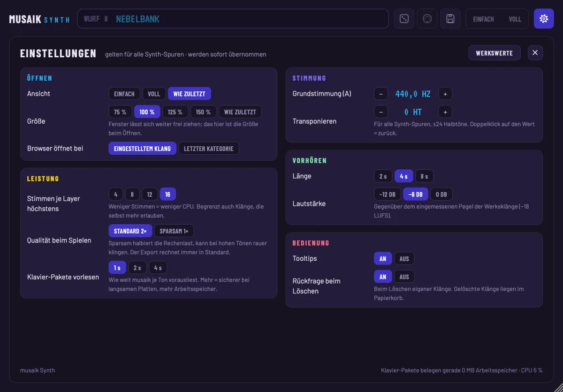Click the Nebelbank preset name field

(233, 19)
